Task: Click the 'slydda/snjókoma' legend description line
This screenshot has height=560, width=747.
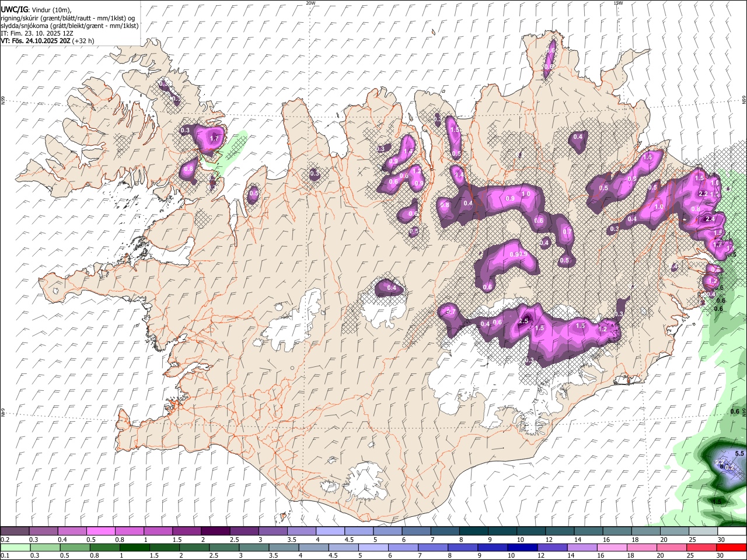Action: 69,26
